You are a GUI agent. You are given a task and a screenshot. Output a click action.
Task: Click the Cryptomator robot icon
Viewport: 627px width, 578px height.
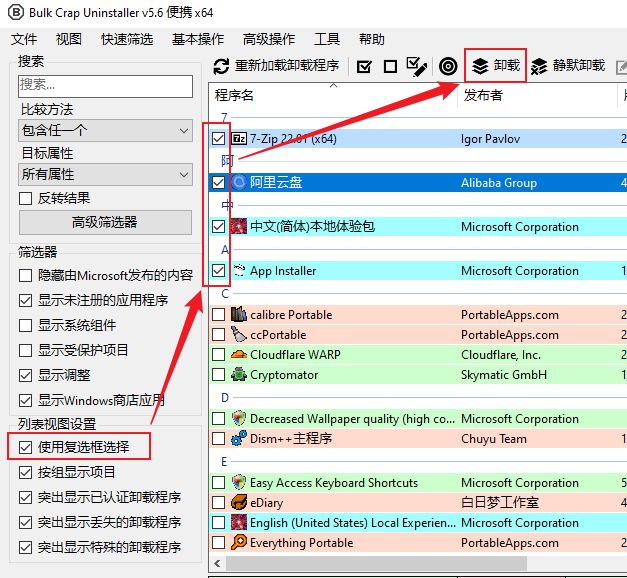tap(239, 374)
